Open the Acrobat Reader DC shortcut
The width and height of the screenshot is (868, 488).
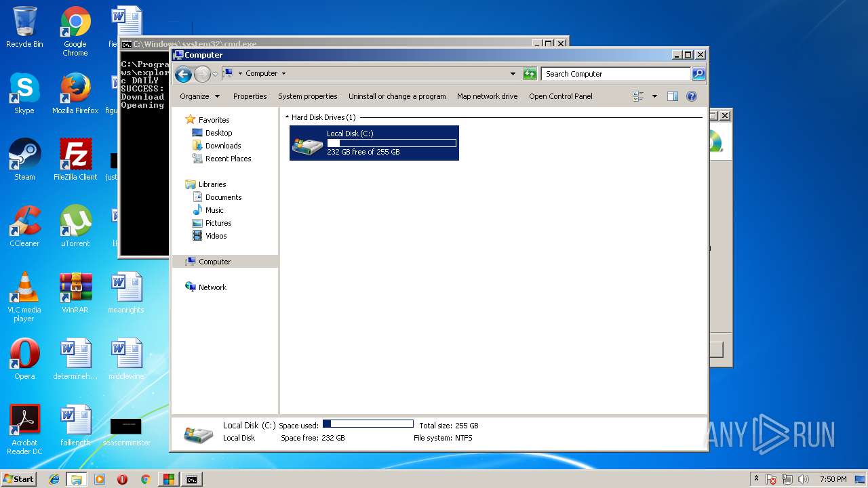point(24,430)
